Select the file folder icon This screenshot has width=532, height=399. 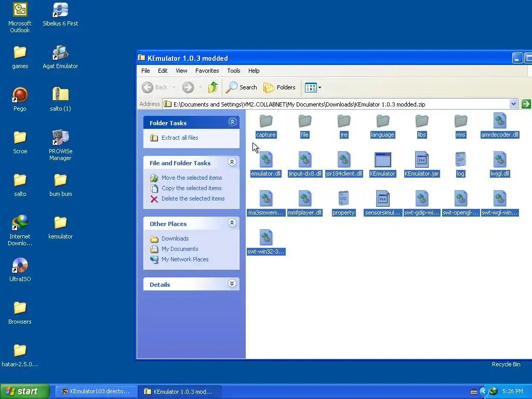click(304, 121)
